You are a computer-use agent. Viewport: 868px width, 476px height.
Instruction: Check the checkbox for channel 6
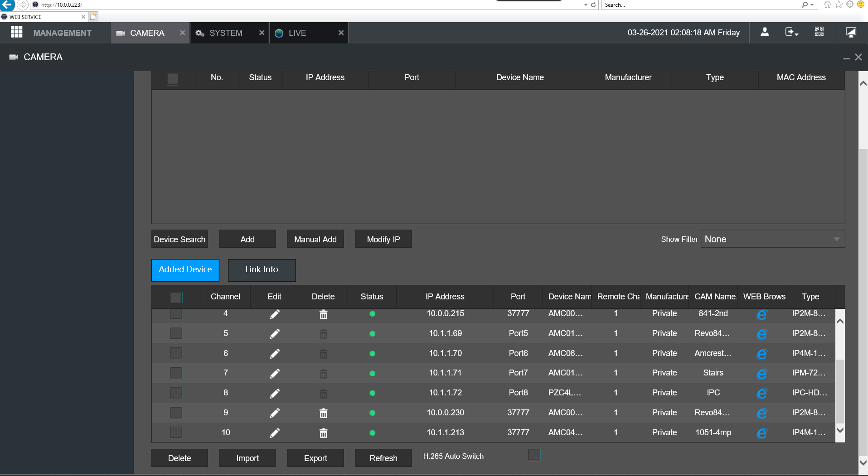(176, 353)
